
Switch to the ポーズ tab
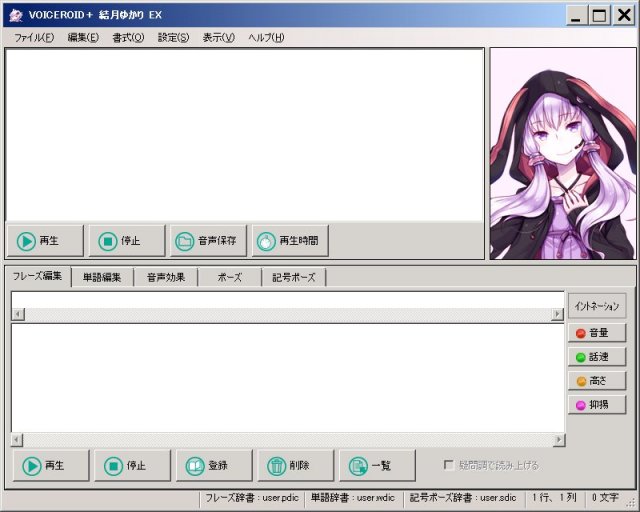tap(229, 278)
